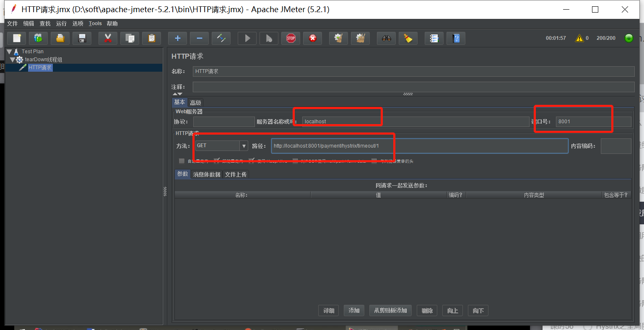
Task: Toggle the 自动重定向 checkbox
Action: point(182,161)
